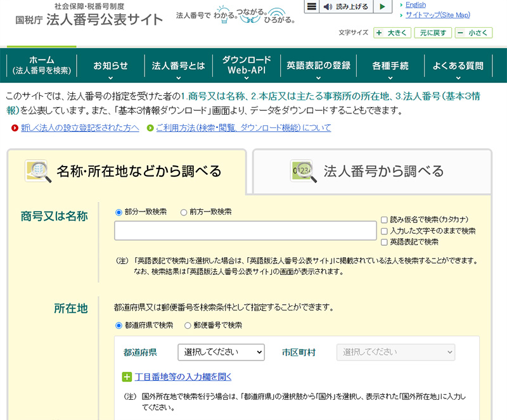Click the 読み上げる speaker button

pyautogui.click(x=346, y=7)
